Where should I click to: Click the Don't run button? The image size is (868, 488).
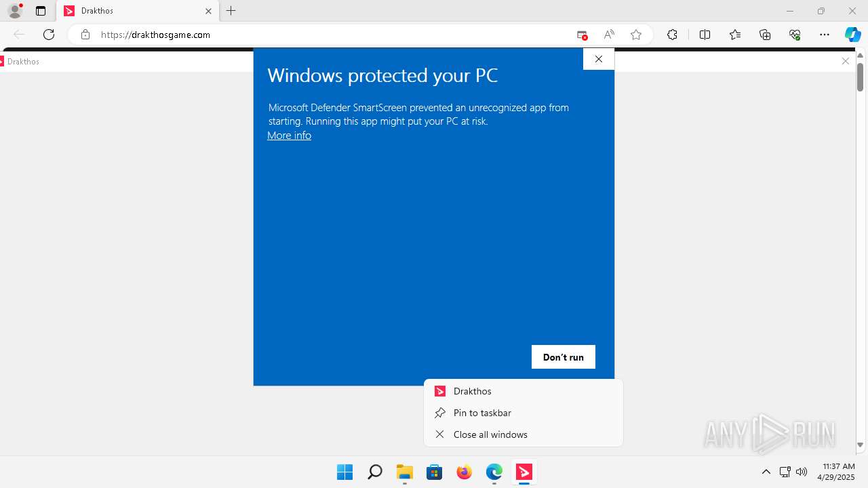tap(564, 357)
